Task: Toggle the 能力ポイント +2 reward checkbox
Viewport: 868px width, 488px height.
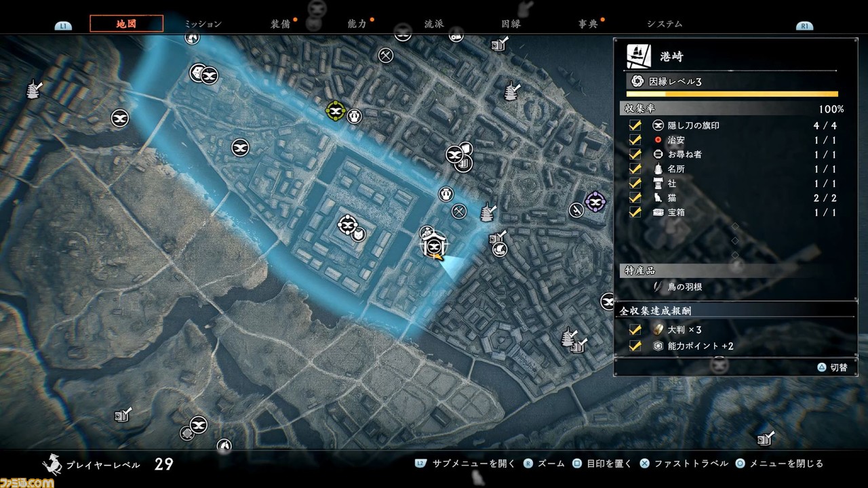Action: point(635,346)
